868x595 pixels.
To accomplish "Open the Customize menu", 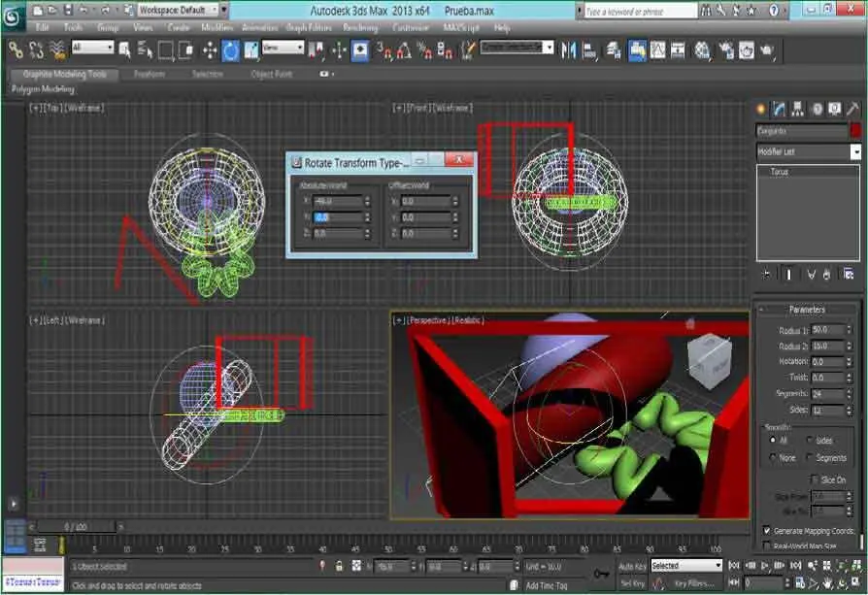I will (x=410, y=28).
